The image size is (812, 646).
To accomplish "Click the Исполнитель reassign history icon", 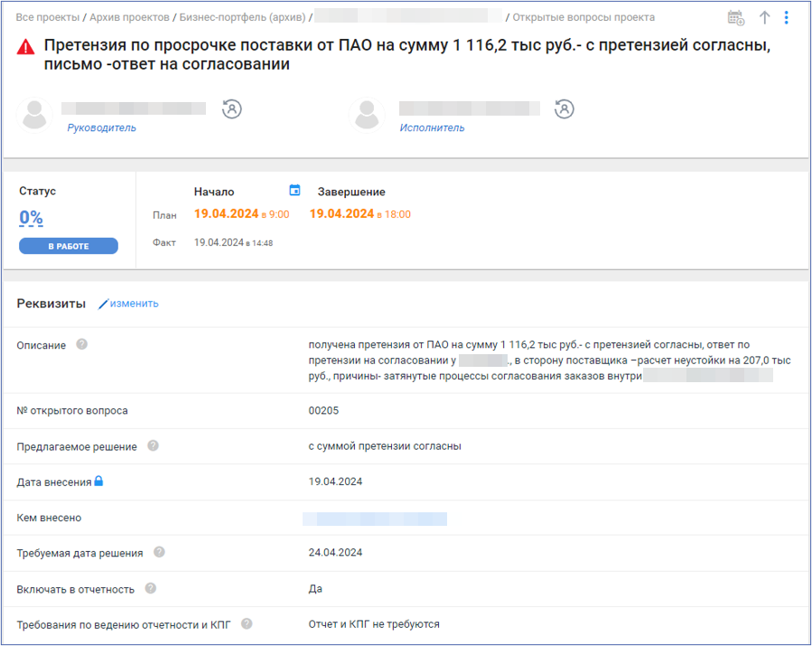I will coord(565,109).
